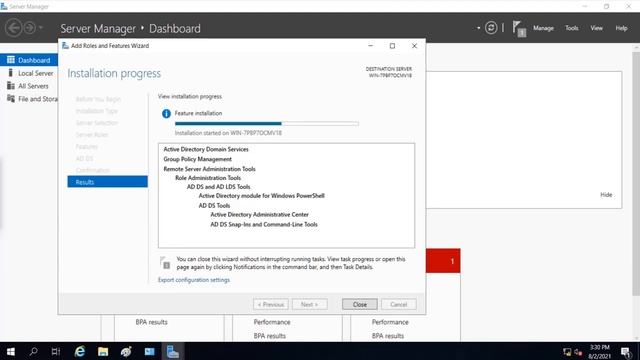
Task: Click the Feature installation info icon
Action: tap(166, 113)
